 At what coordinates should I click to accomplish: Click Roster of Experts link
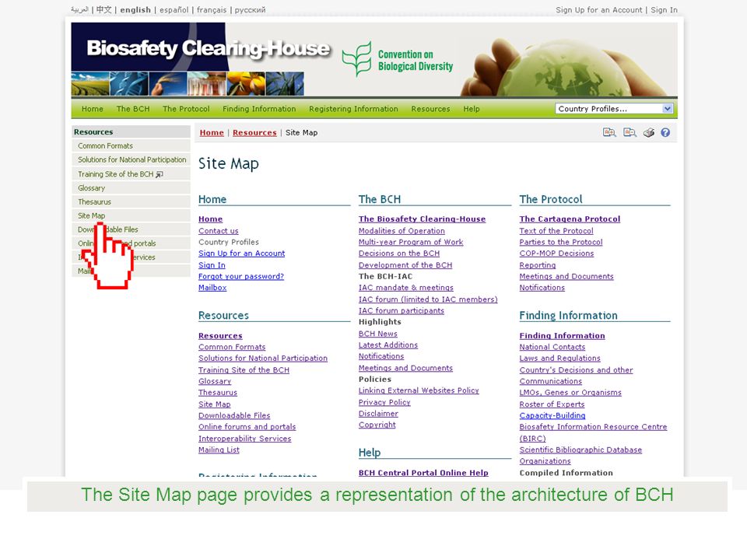click(552, 404)
